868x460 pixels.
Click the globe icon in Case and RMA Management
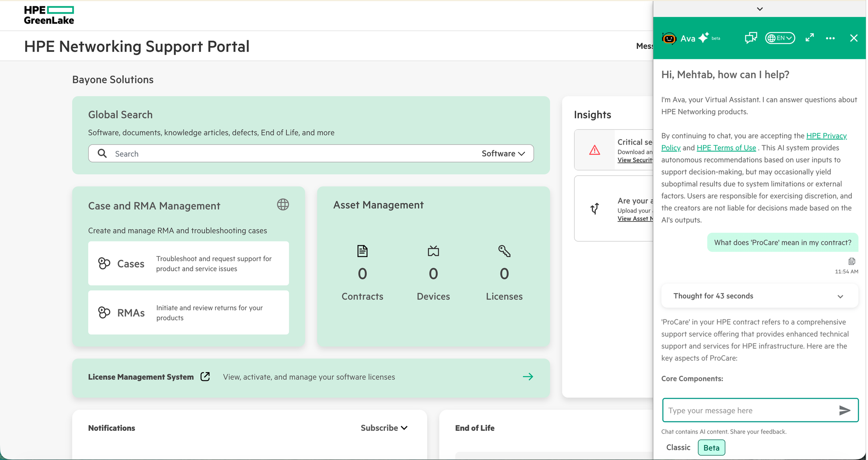point(283,204)
